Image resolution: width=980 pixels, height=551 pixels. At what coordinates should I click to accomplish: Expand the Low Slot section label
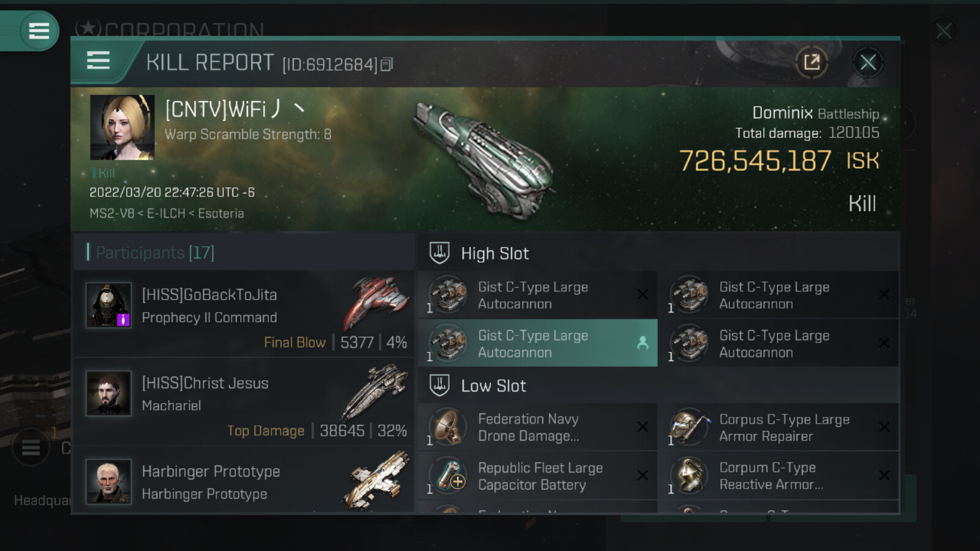[x=494, y=386]
